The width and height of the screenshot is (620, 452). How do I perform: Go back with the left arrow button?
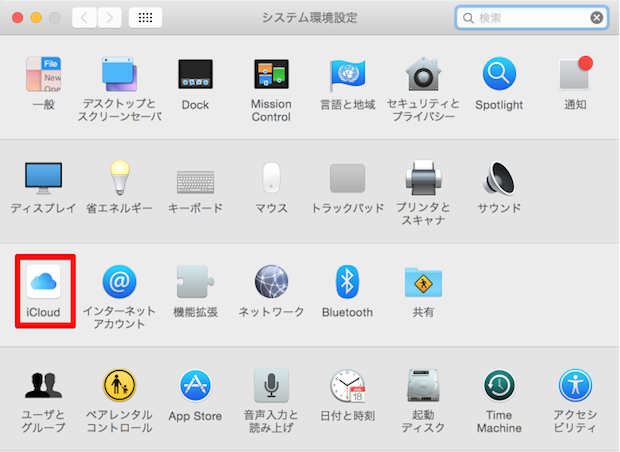point(84,17)
